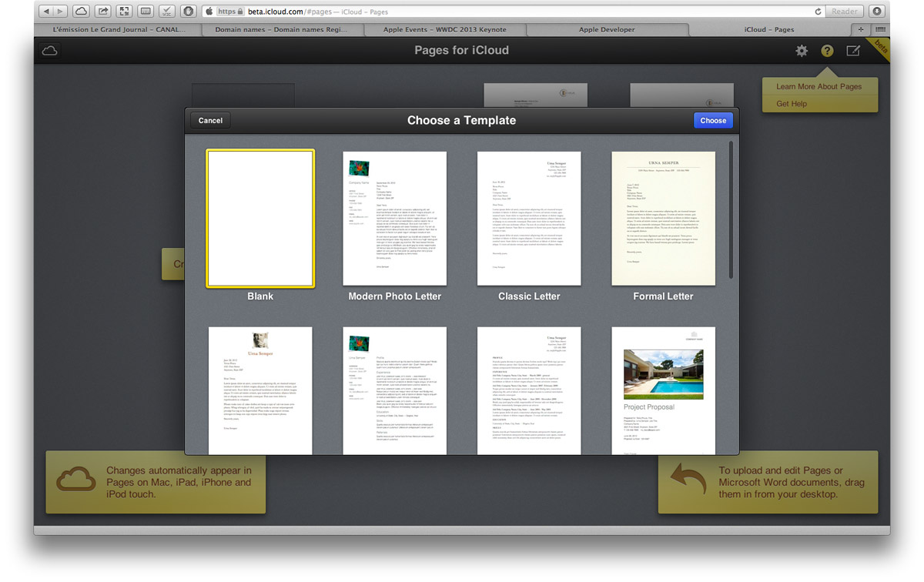
Task: Click the "Changes automatically appear" tip note
Action: tap(156, 483)
